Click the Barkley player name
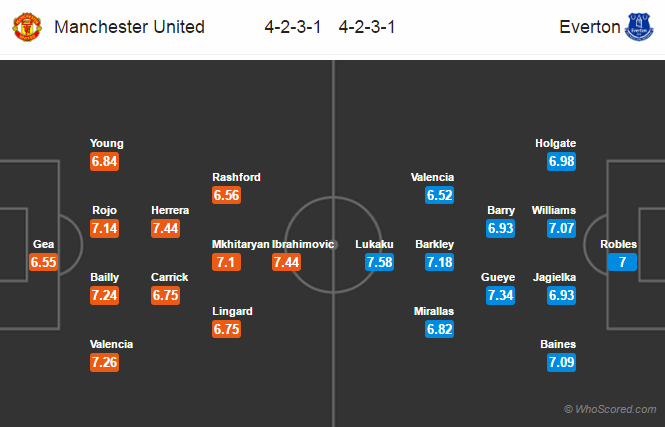 [x=435, y=244]
